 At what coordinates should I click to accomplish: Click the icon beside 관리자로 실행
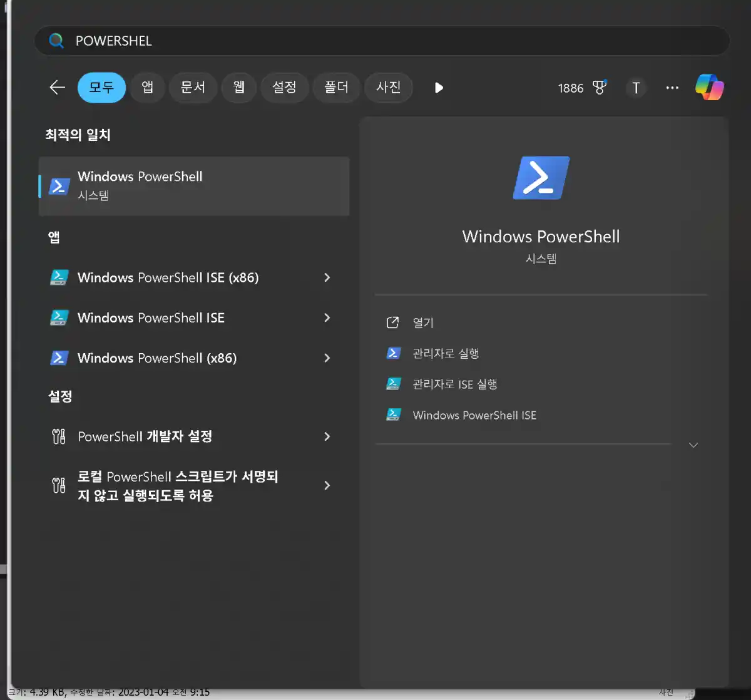[x=393, y=353]
